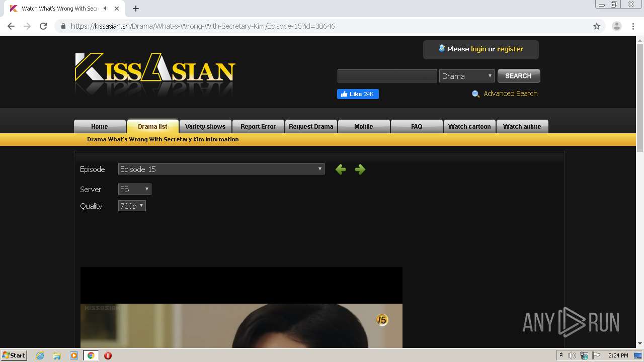Switch to Chrome in taskbar
The height and width of the screenshot is (362, 644).
tap(91, 355)
